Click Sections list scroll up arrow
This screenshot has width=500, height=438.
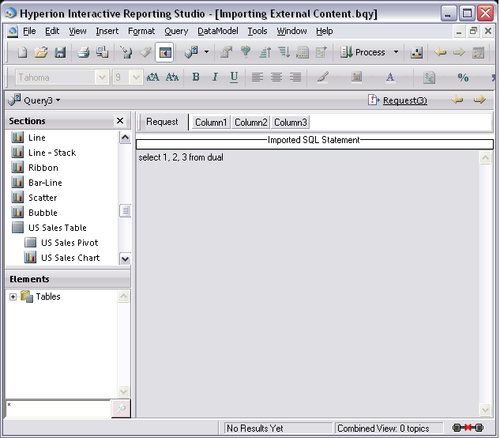(x=125, y=137)
